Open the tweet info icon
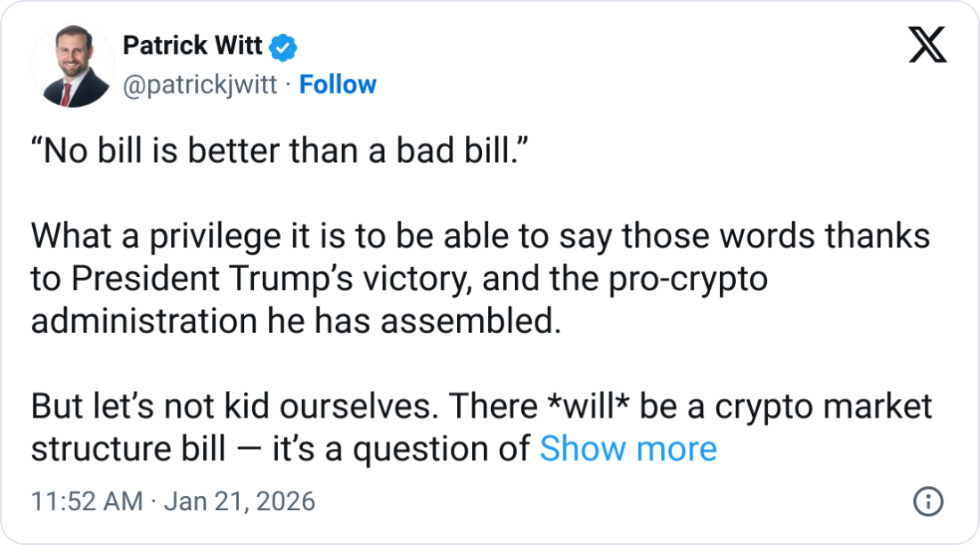980x545 pixels. [x=928, y=502]
